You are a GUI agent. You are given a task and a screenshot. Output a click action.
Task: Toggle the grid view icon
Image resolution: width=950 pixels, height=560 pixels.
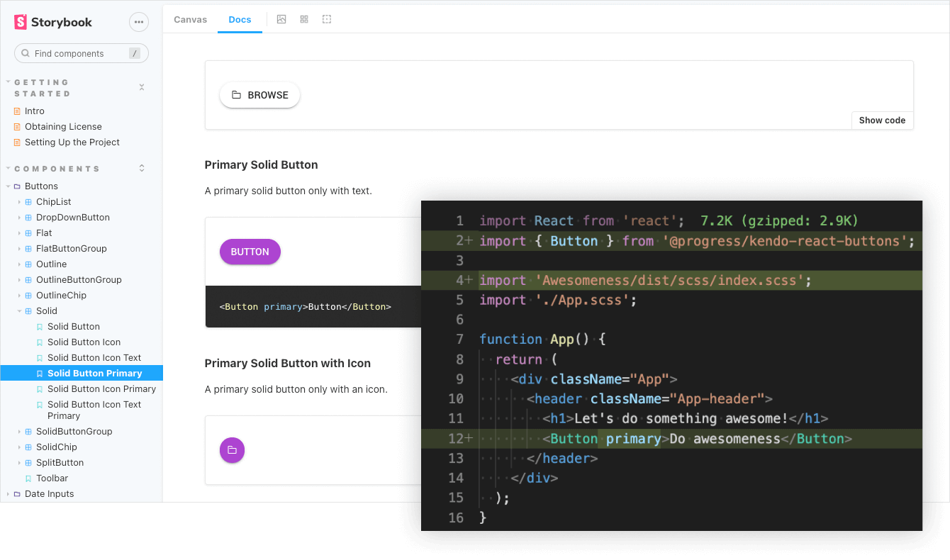click(304, 19)
